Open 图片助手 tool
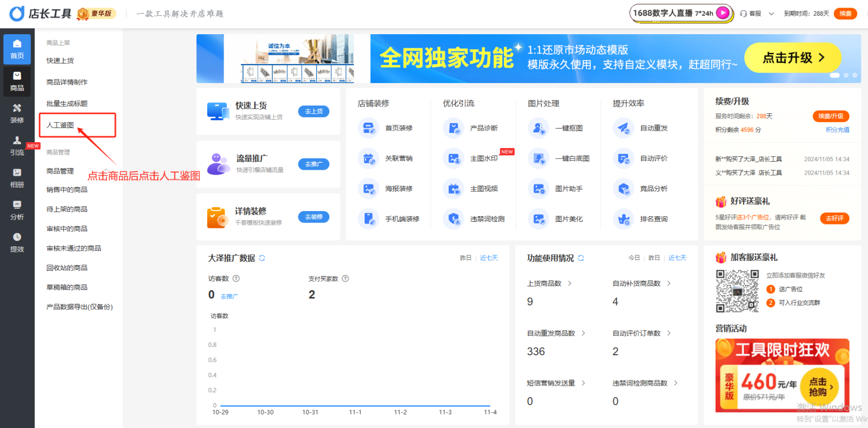The width and height of the screenshot is (868, 428). point(556,189)
